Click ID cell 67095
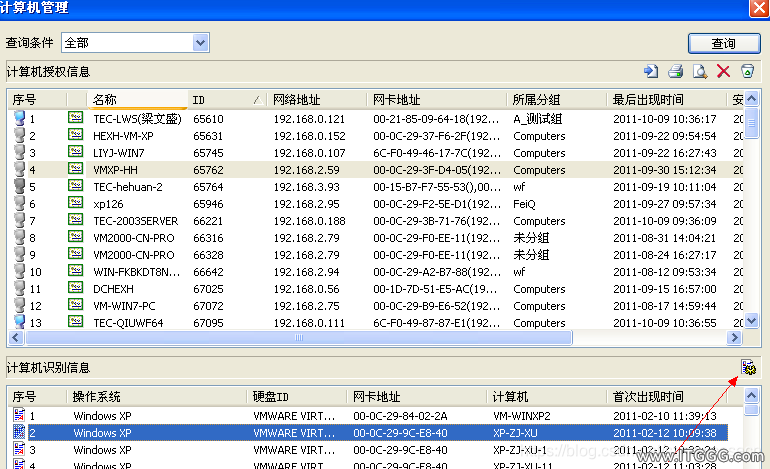770x469 pixels. tap(208, 323)
